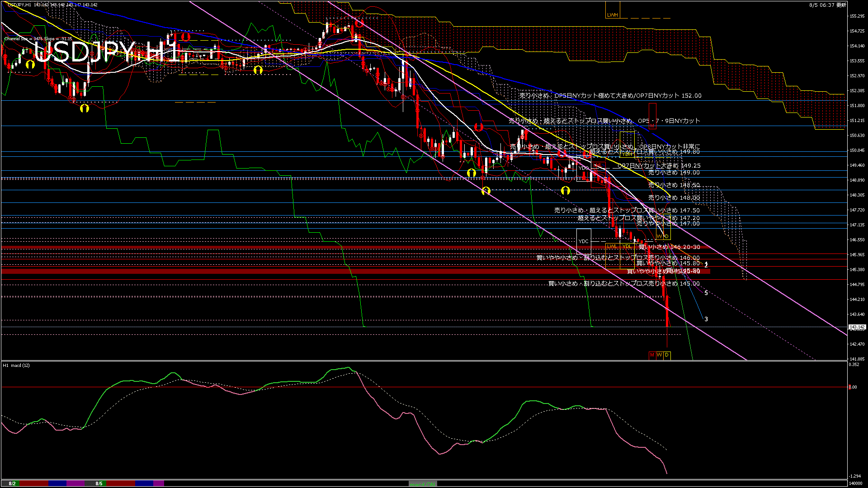
Task: Select the leftmost yellow horseshoe marker
Action: [30, 65]
